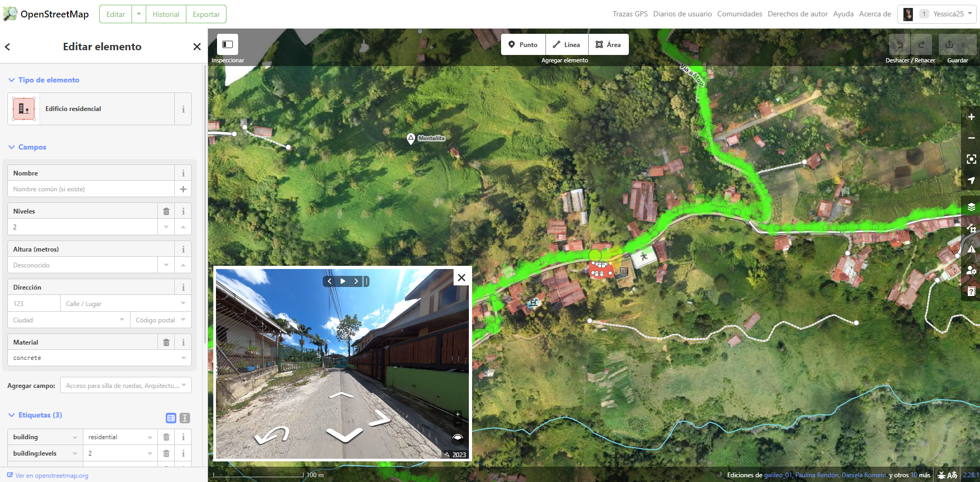Delete the Material field
980x482 pixels.
(x=166, y=342)
